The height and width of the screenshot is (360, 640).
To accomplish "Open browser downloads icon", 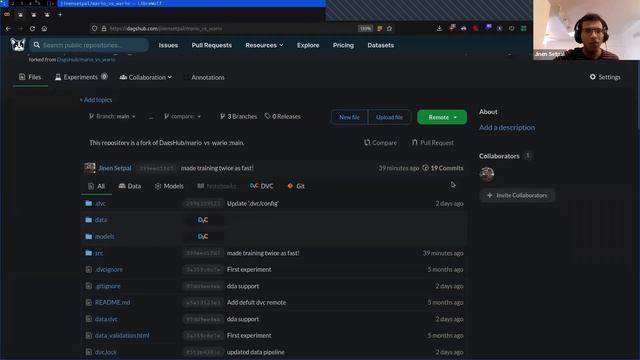I will point(439,29).
